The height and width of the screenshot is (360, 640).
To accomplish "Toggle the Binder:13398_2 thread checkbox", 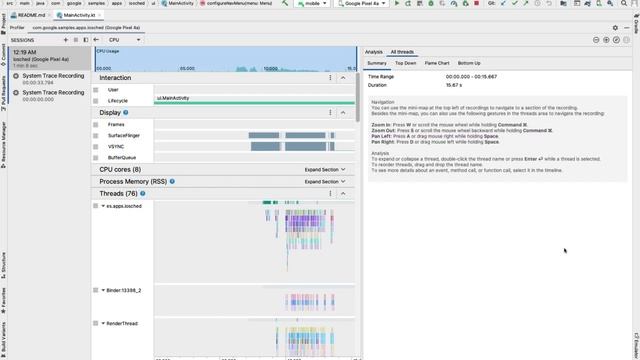I will (96, 290).
